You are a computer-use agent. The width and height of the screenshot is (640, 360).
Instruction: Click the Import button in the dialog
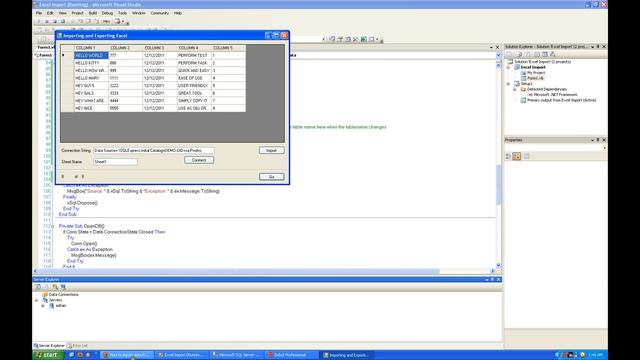pos(271,151)
